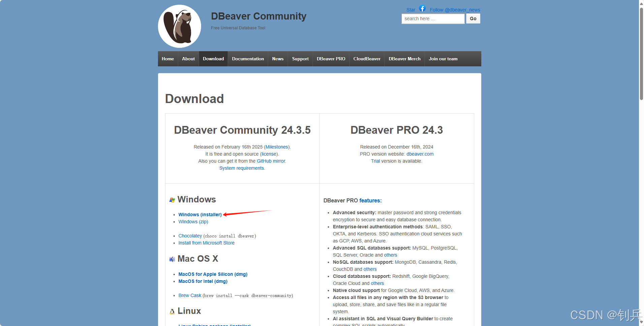
Task: Open the System requirements link
Action: click(x=241, y=168)
